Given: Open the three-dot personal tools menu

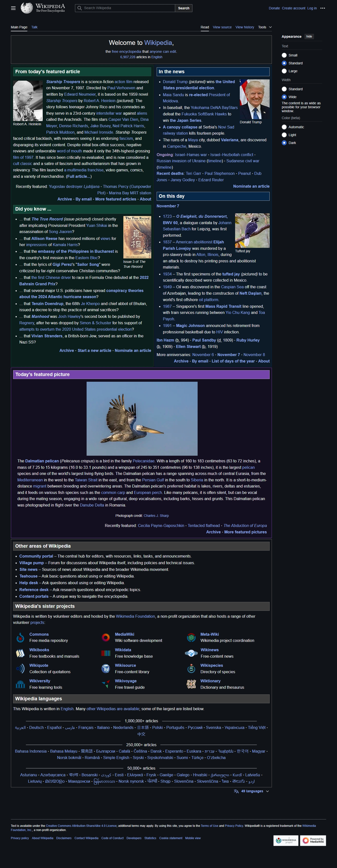Looking at the screenshot, I should pos(322,8).
